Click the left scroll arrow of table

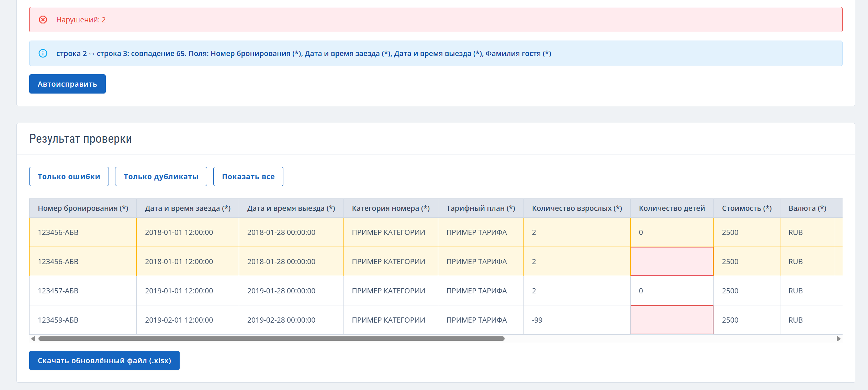[33, 339]
